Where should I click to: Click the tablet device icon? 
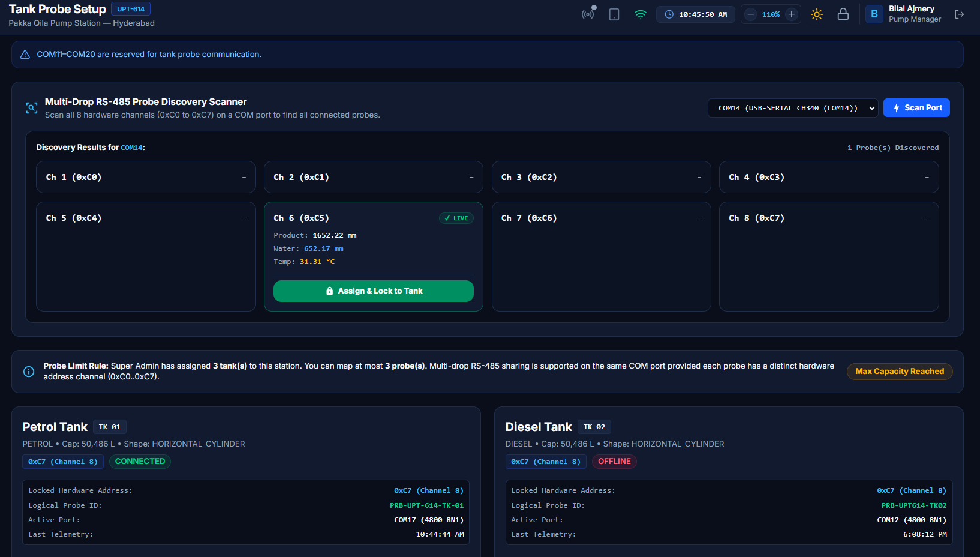pos(614,14)
